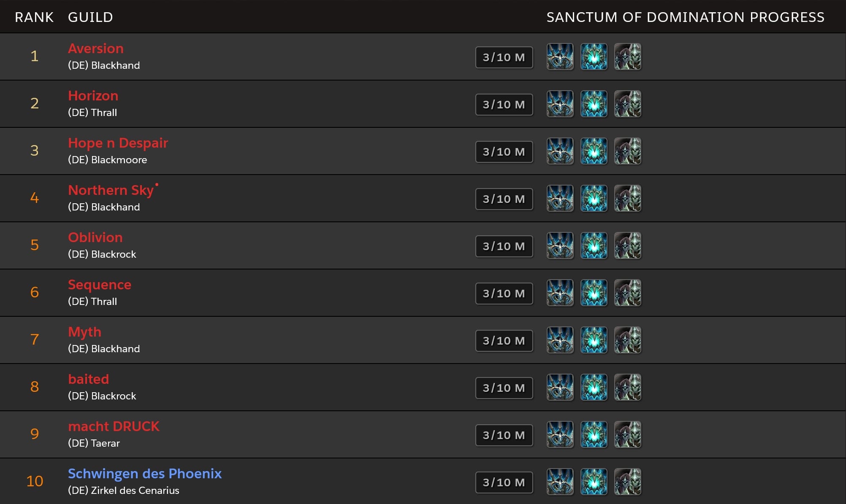
Task: Click the 3/10 M progress badge for Horizon
Action: [504, 105]
